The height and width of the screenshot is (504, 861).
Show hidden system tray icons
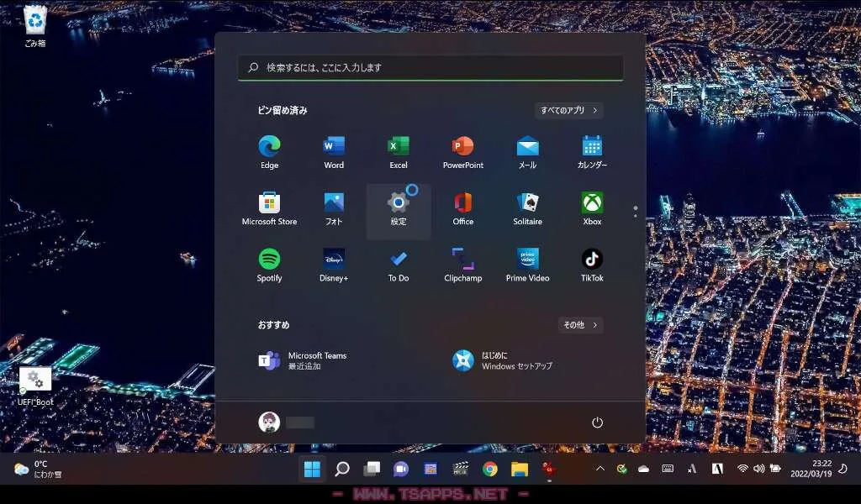click(x=600, y=469)
